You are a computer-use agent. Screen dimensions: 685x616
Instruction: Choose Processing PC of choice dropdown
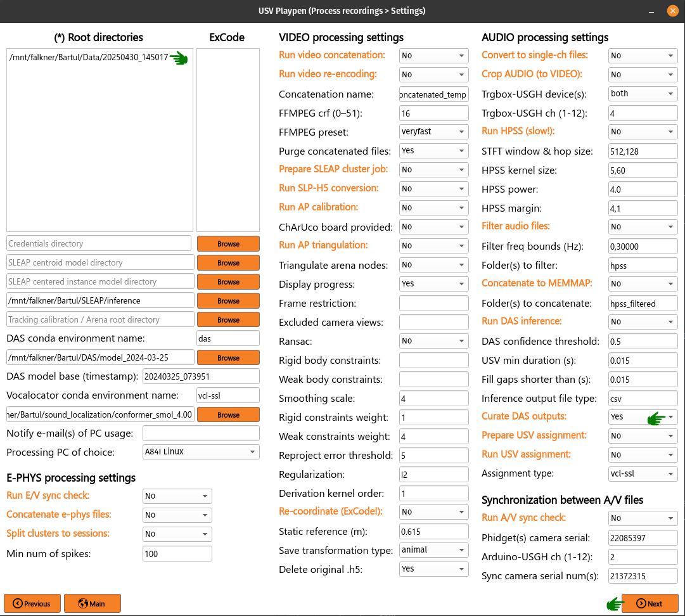pos(201,452)
